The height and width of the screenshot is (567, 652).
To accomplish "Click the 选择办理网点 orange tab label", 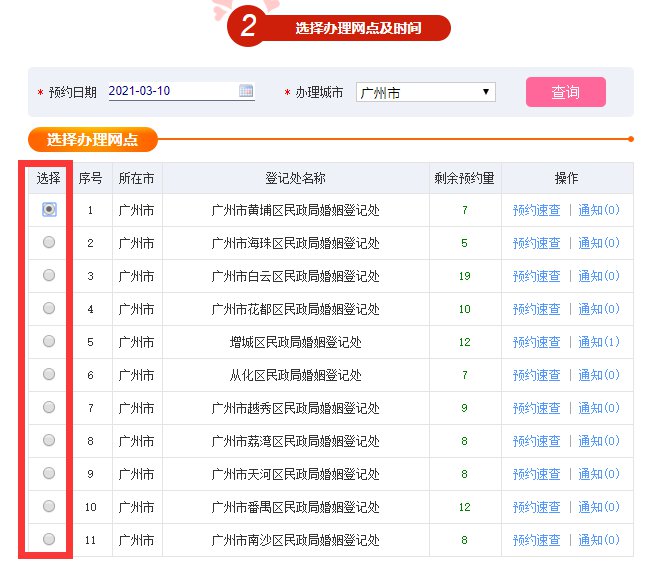I will 92,139.
